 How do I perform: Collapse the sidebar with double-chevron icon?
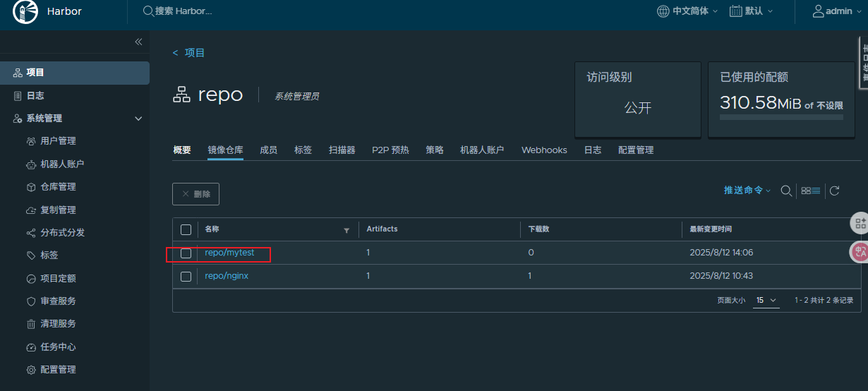point(138,42)
